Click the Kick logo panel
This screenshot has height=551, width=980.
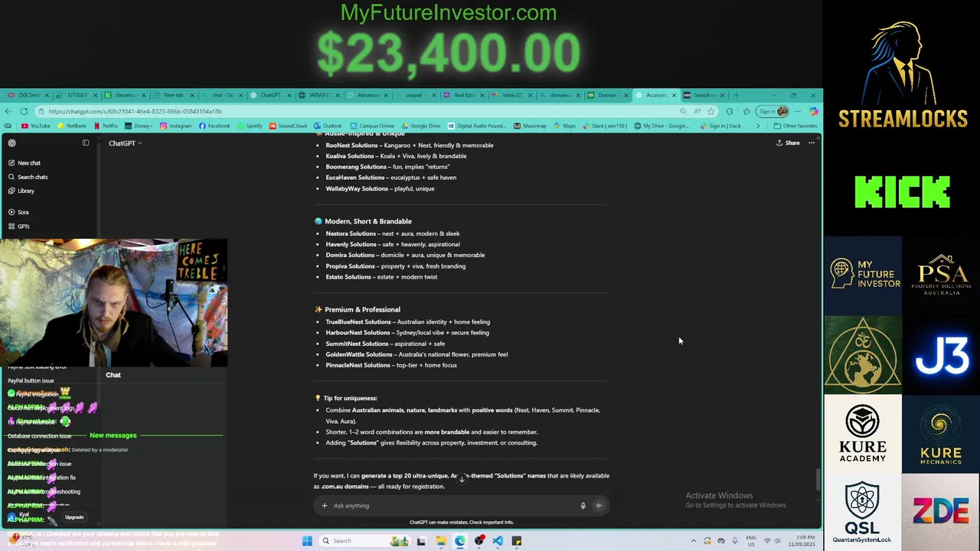[x=902, y=192]
